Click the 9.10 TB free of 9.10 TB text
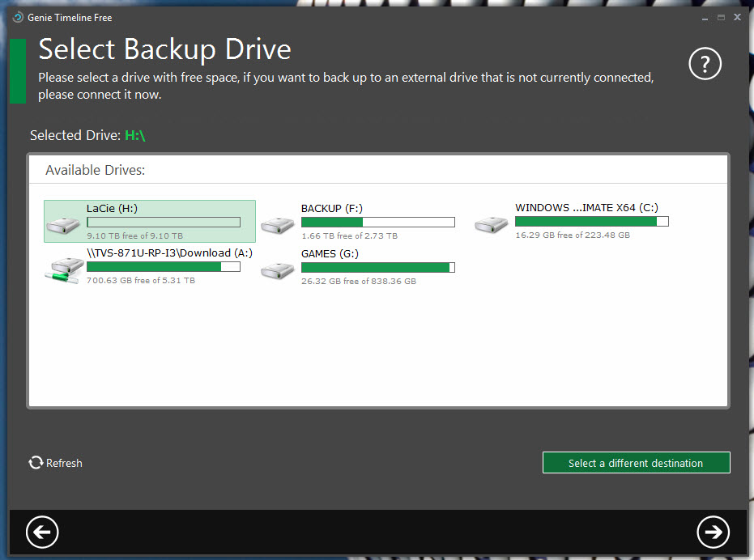 (x=134, y=236)
